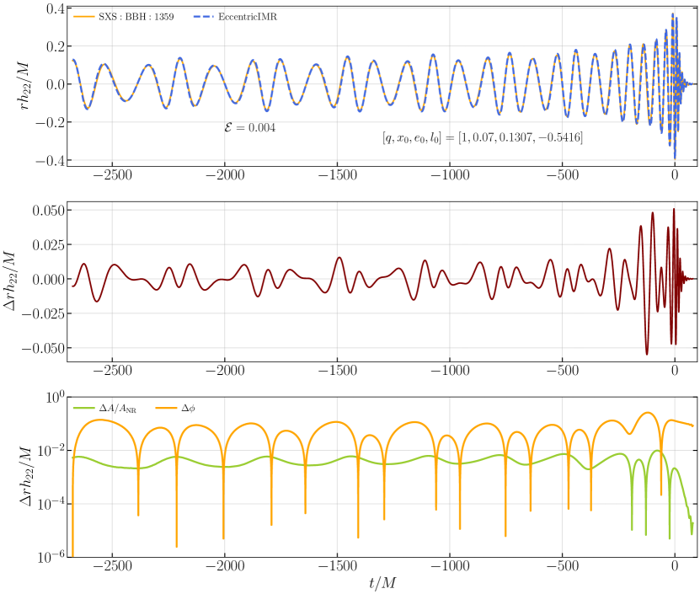700x594 pixels.
Task: Click the −0.050 y-axis tick label
Action: coord(43,348)
